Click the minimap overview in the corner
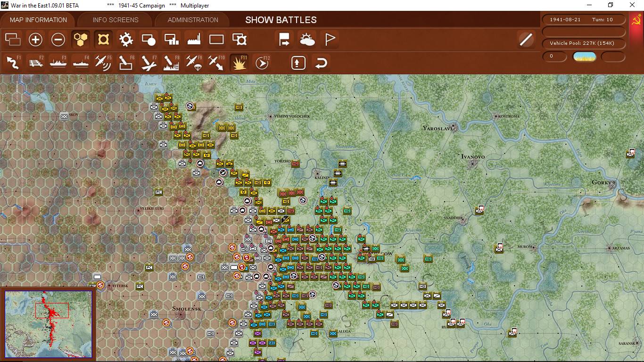This screenshot has height=362, width=644. (48, 324)
